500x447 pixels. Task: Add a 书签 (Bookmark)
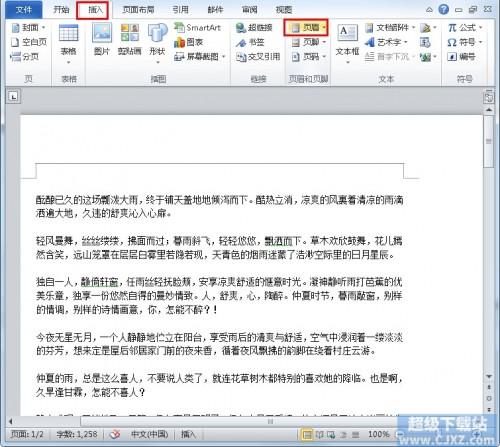(x=250, y=42)
